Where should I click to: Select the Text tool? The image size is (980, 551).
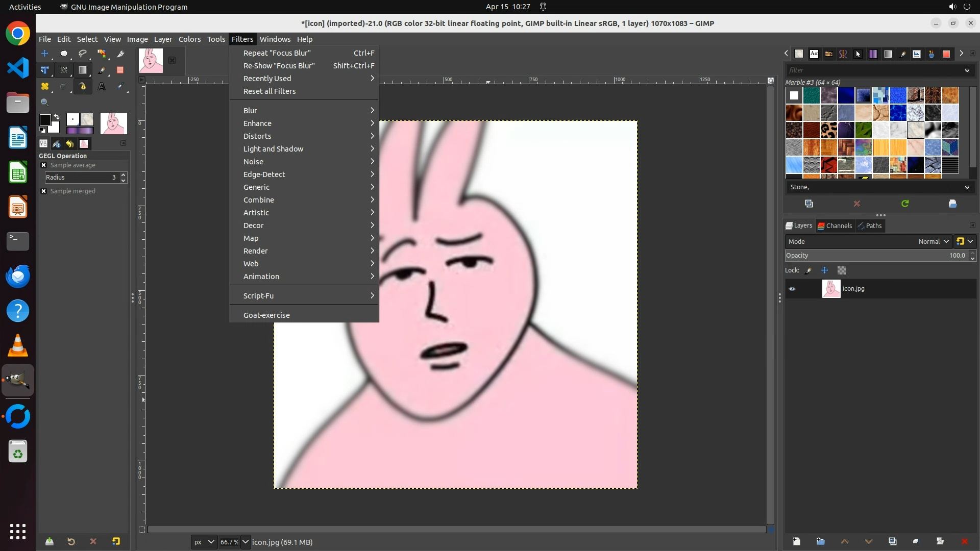point(102,87)
